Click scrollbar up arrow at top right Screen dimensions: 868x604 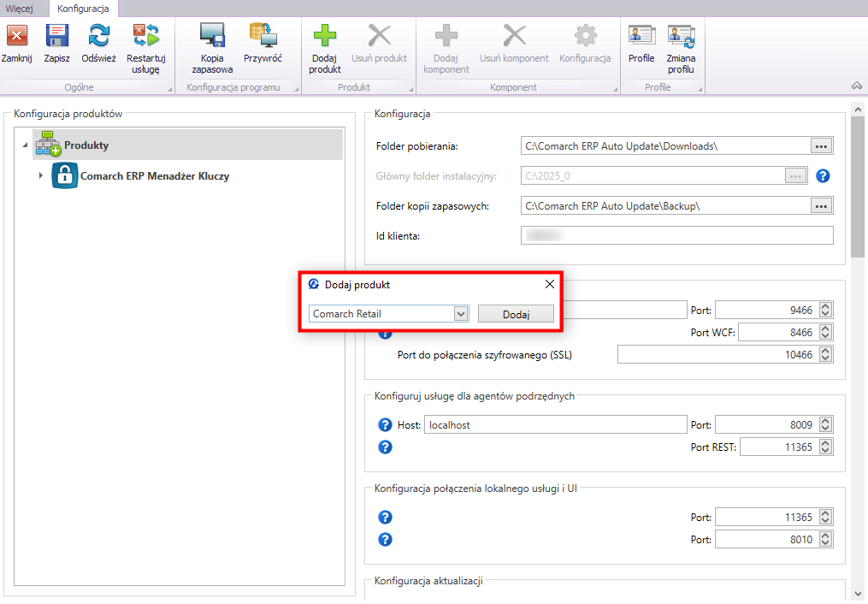(858, 110)
